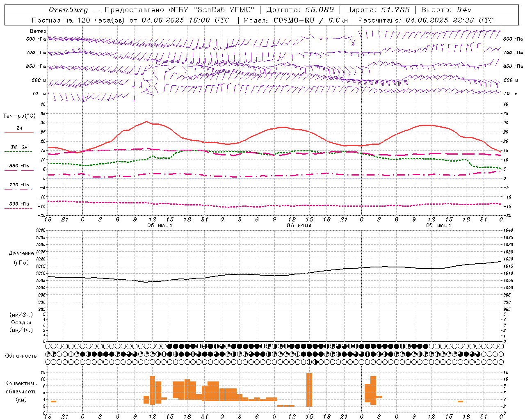
Task: Click the red line sample under '2м' legend
Action: click(x=19, y=132)
